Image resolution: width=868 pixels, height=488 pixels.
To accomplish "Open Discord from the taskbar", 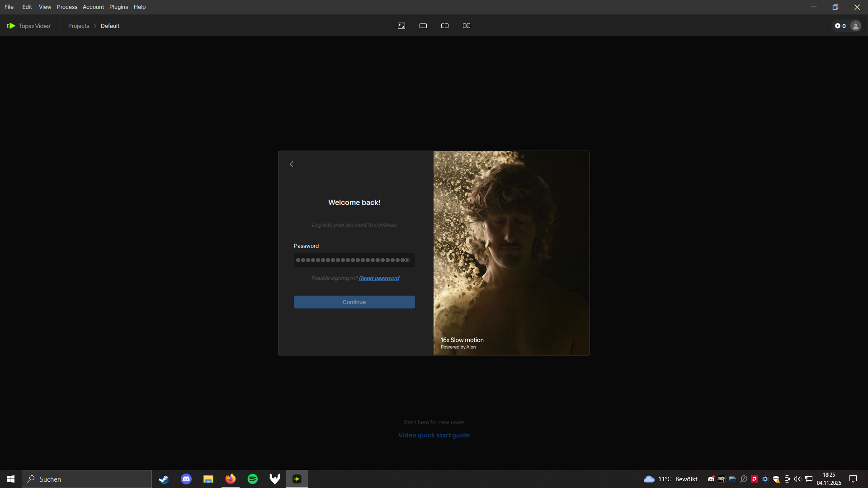I will 186,479.
